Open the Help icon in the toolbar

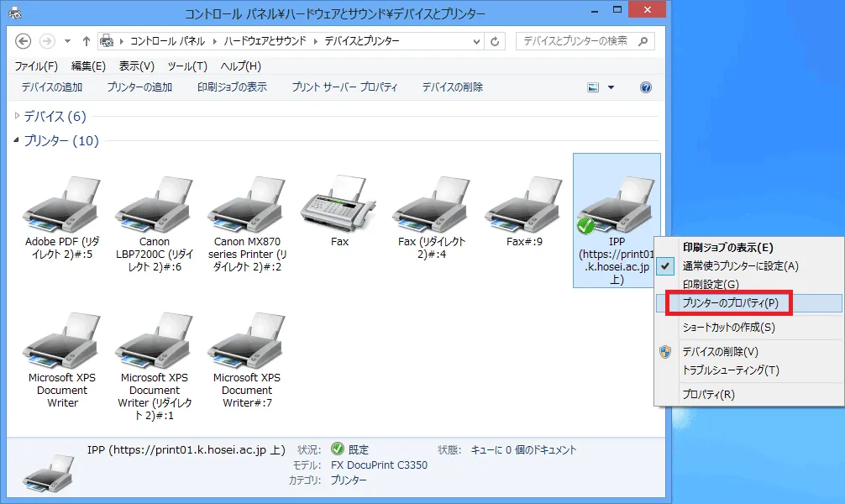pyautogui.click(x=644, y=87)
